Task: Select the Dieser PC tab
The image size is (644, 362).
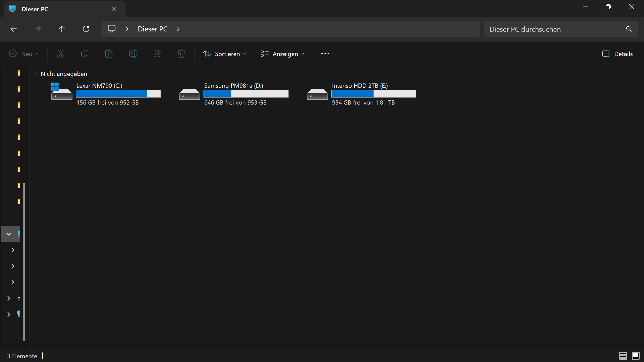Action: (x=64, y=9)
